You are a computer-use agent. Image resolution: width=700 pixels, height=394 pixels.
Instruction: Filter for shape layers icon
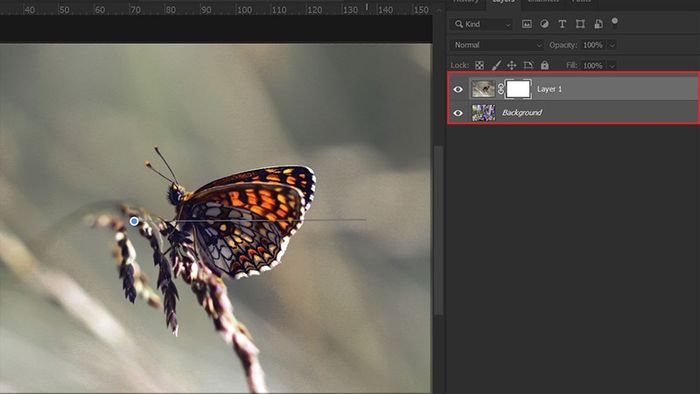(580, 24)
